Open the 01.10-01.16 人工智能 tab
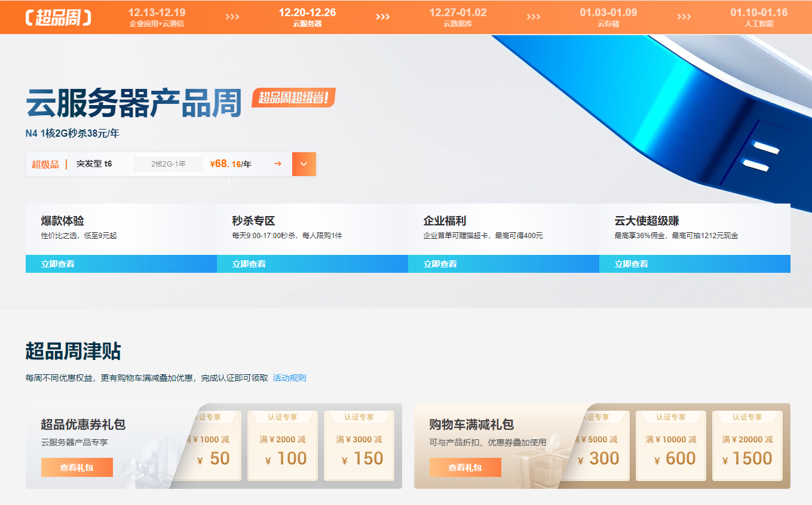 759,17
